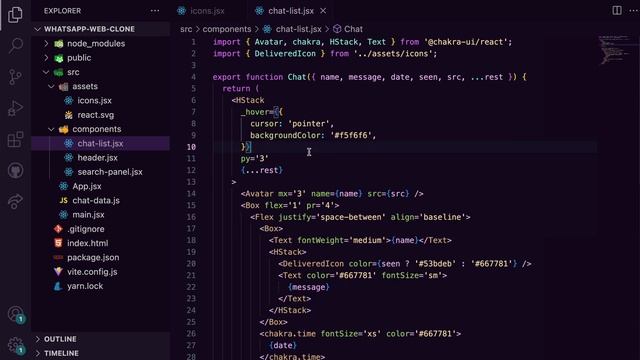Close the chat-list.jsx tab
The width and height of the screenshot is (640, 360).
pos(323,11)
